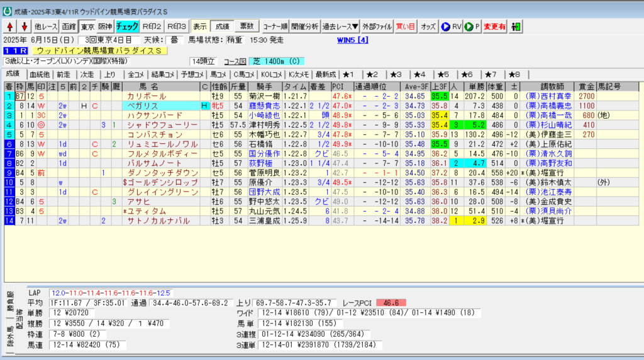The width and height of the screenshot is (644, 360).
Task: Click trainer name (栗)西村真幸
Action: pyautogui.click(x=548, y=96)
